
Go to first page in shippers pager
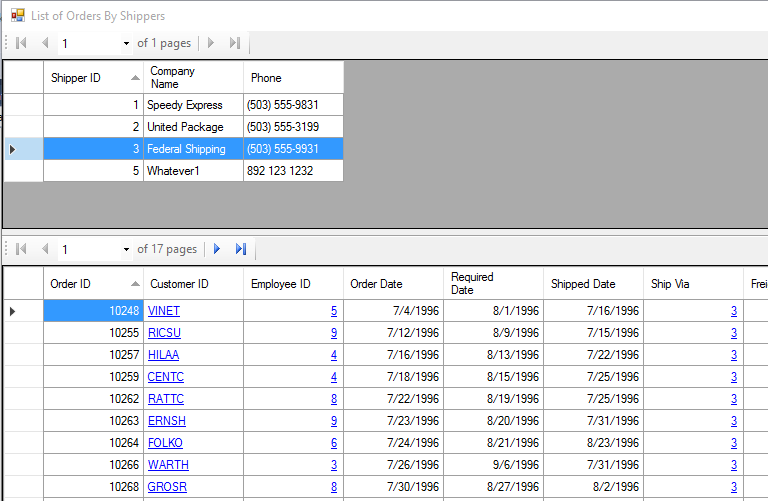click(x=21, y=43)
